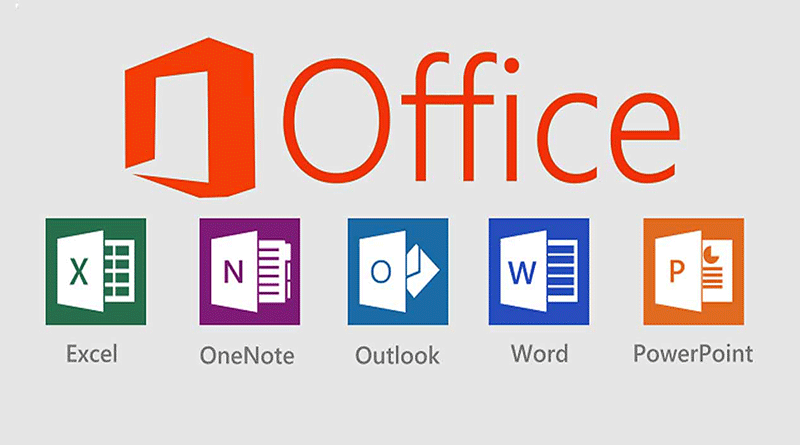Screen dimensions: 800x445
Task: Select the "Outlook" text label
Action: tap(397, 355)
